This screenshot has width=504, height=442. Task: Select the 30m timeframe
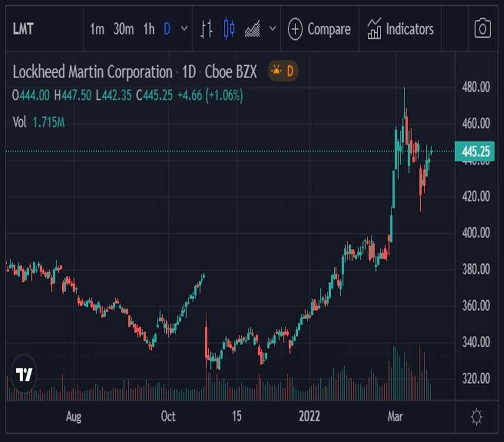(x=123, y=29)
